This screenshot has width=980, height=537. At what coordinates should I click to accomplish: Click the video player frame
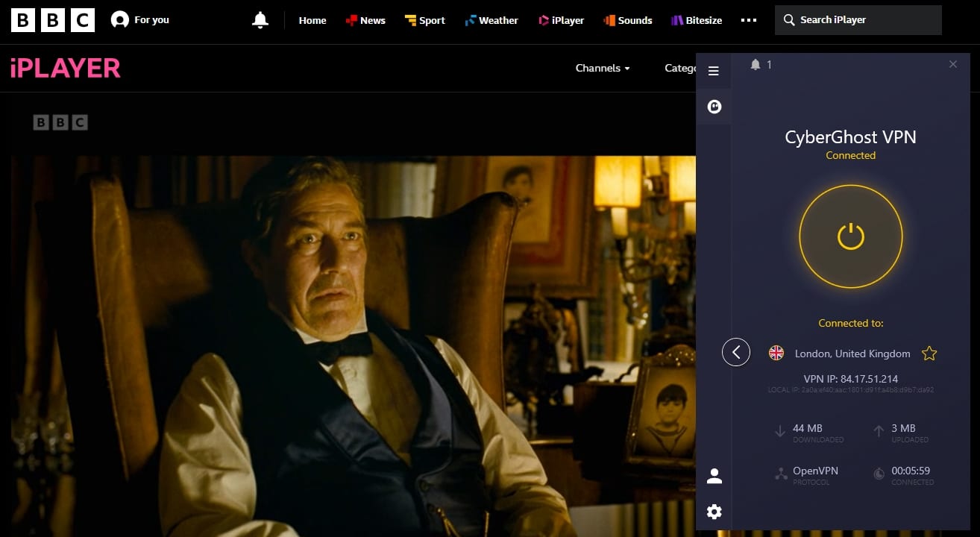coord(353,346)
